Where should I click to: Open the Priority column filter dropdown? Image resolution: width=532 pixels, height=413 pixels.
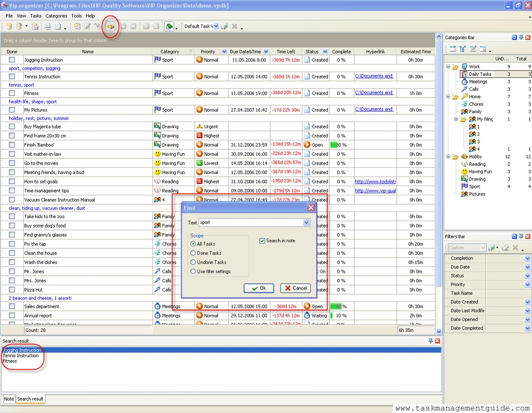(224, 51)
